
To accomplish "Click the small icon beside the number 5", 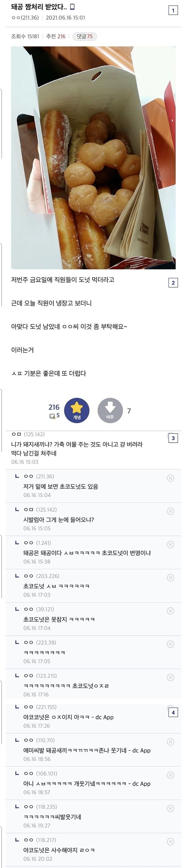I will (52, 416).
